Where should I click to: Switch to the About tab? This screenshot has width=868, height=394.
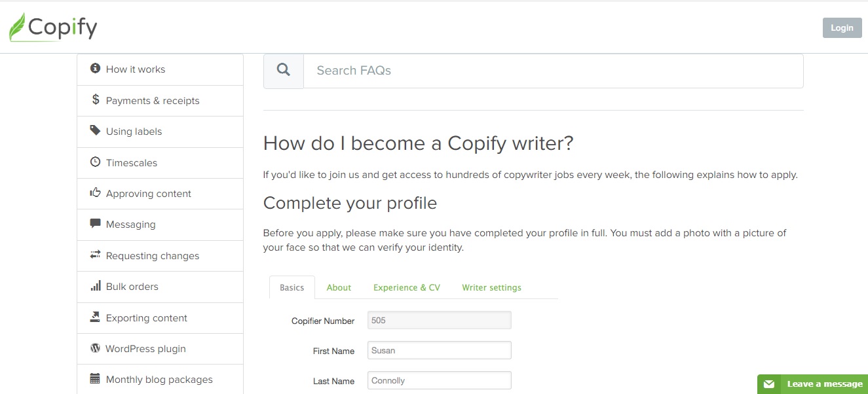click(339, 287)
